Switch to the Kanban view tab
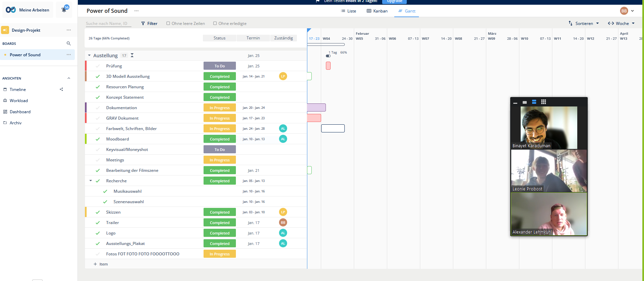 click(377, 11)
